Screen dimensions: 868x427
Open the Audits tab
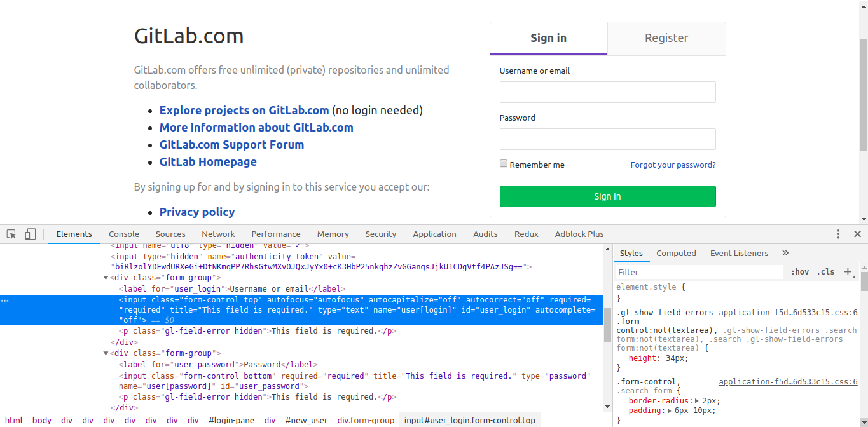point(485,234)
